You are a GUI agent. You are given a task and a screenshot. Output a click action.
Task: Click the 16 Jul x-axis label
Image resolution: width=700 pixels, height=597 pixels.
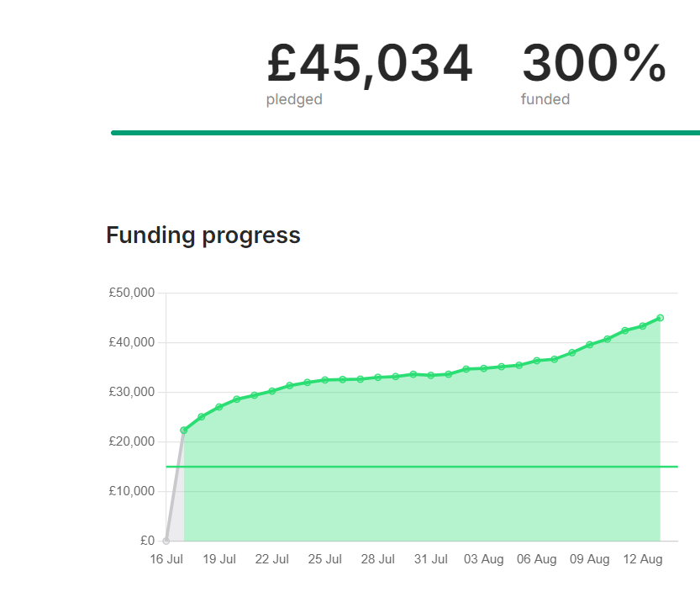166,559
